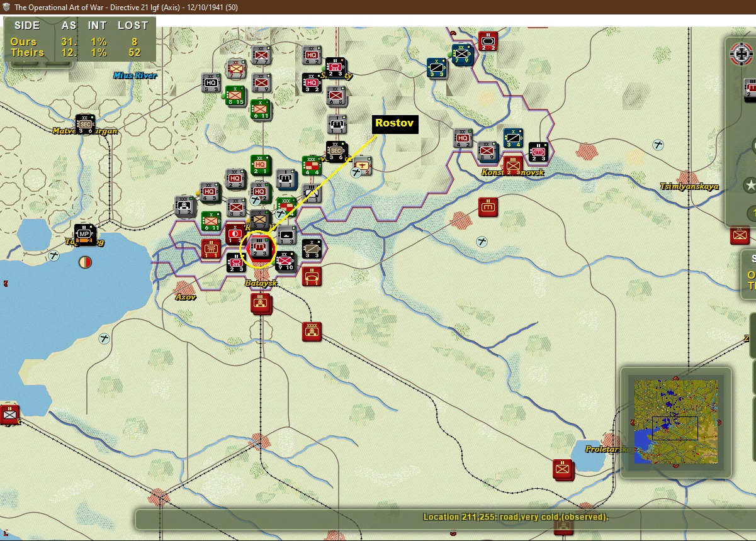Select the red XXXX army counter

click(x=312, y=330)
